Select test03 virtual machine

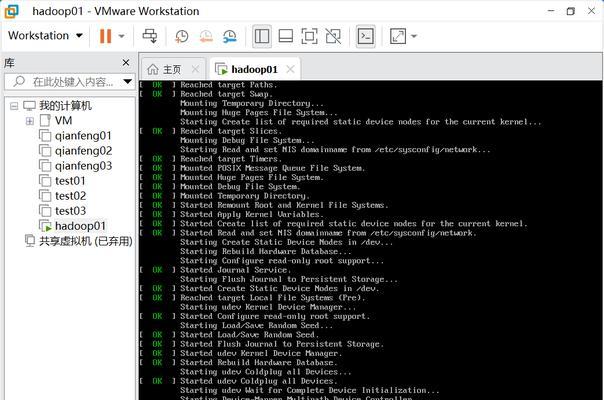tap(70, 211)
